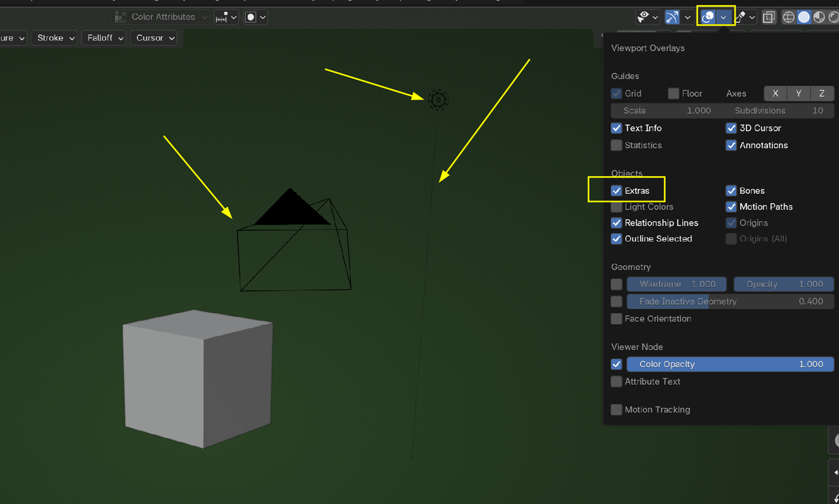Viewport: 839px width, 504px height.
Task: Click the selectability and visibility eye icon
Action: 644,17
